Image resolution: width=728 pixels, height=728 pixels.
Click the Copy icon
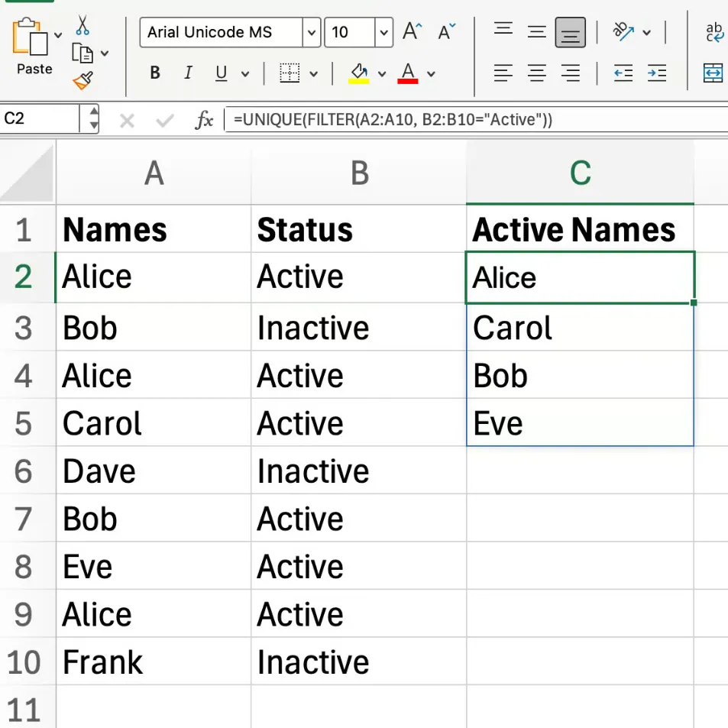click(84, 52)
